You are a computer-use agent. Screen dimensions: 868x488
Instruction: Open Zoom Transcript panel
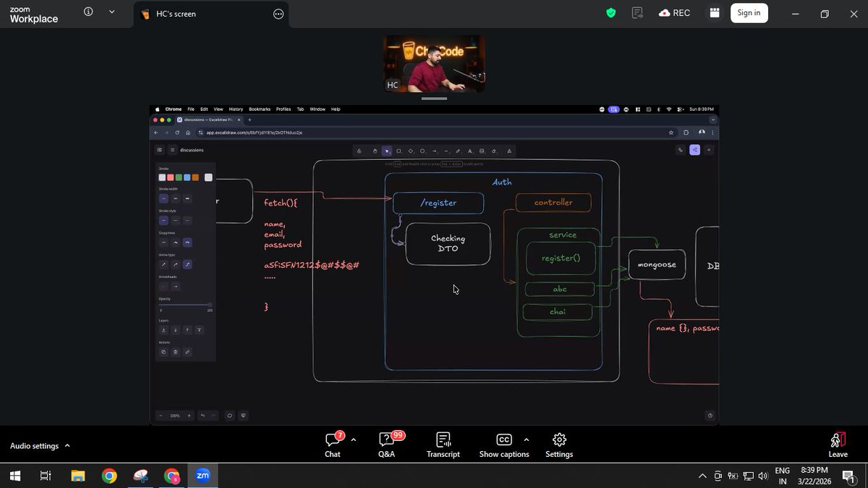point(443,445)
